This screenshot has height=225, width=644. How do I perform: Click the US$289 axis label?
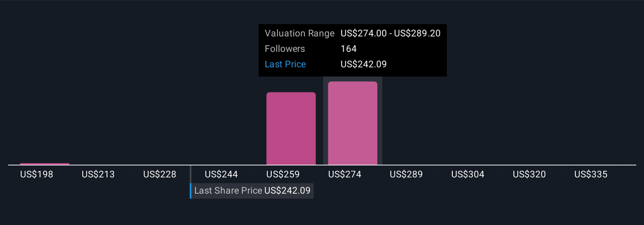point(406,174)
